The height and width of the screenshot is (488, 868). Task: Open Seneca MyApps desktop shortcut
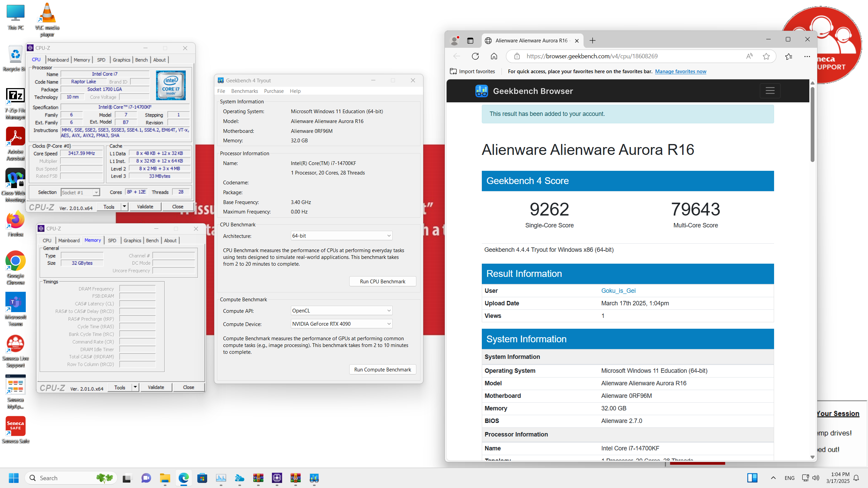point(16,392)
